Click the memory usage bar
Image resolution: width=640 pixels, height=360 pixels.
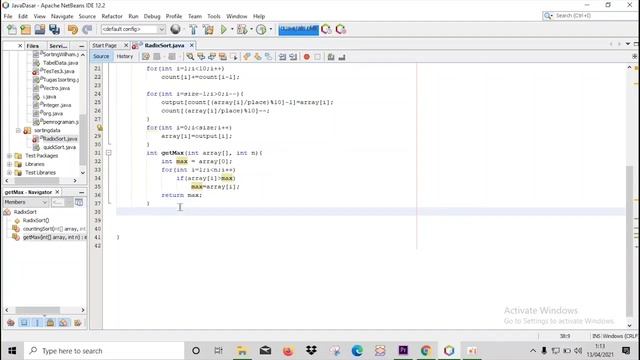(x=298, y=29)
